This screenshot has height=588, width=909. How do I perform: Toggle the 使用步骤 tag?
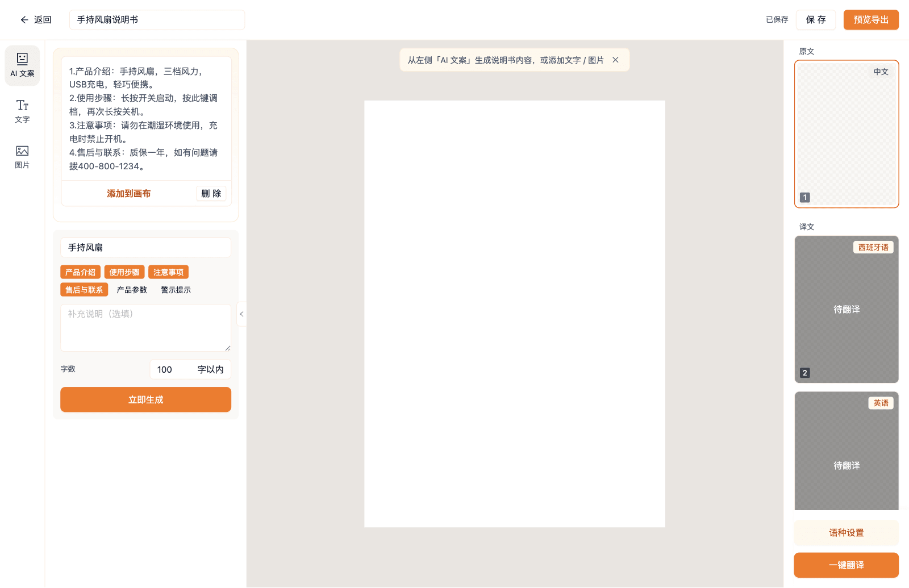pyautogui.click(x=124, y=272)
